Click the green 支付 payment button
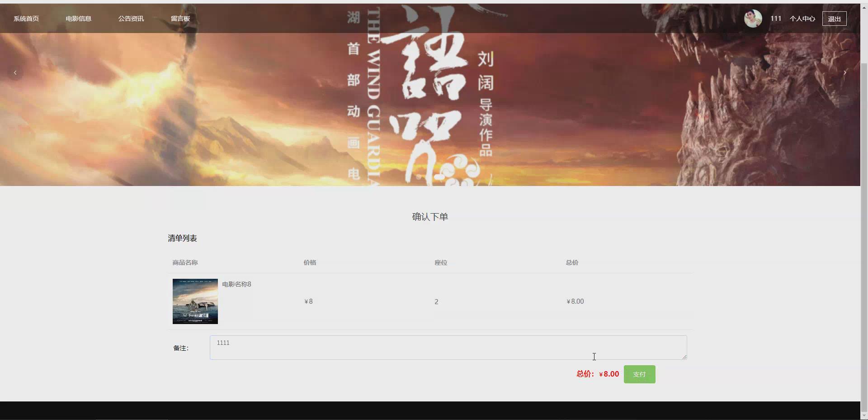Image resolution: width=868 pixels, height=420 pixels. coord(639,374)
